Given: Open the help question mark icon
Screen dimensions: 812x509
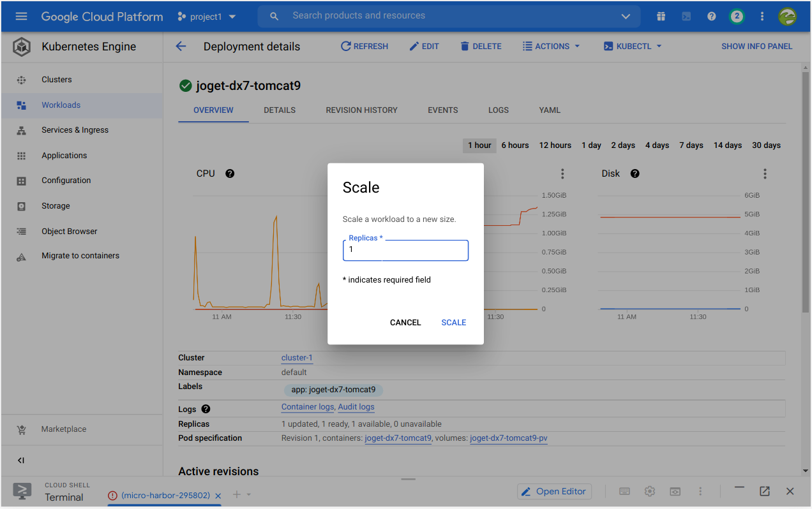Looking at the screenshot, I should coord(712,17).
